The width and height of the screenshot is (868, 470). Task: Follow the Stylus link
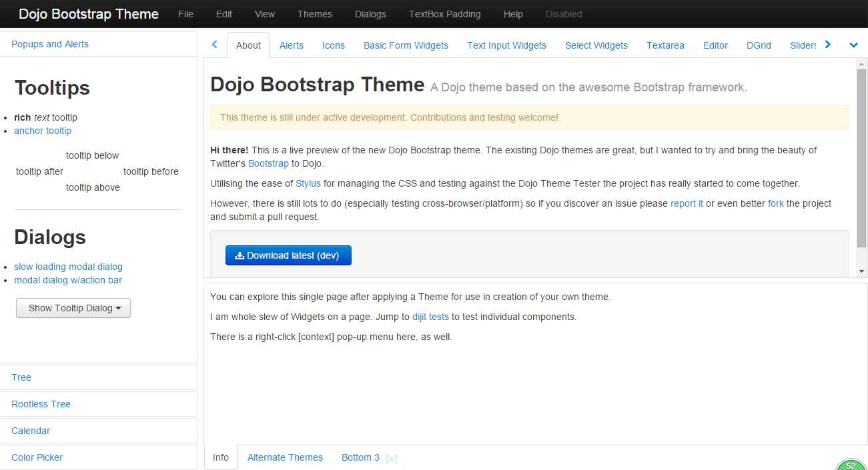point(308,183)
